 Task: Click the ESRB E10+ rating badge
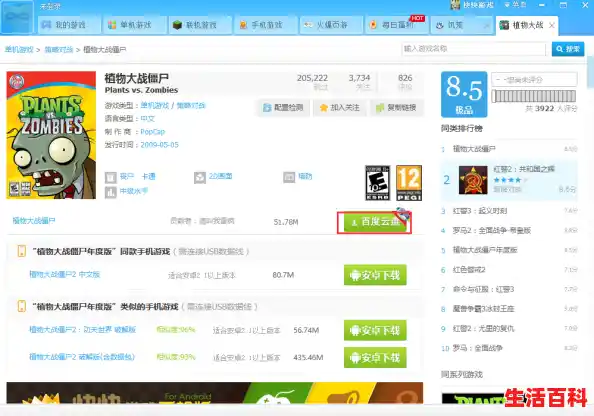377,183
